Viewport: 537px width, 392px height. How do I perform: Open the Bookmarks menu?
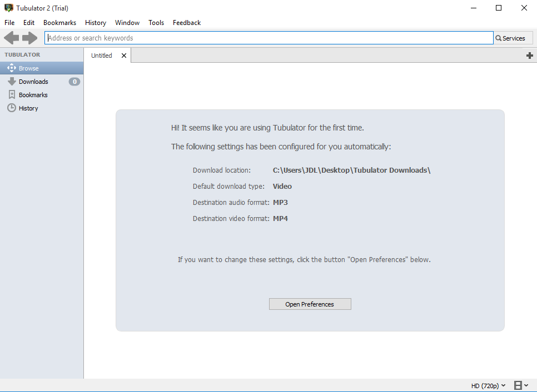click(59, 23)
